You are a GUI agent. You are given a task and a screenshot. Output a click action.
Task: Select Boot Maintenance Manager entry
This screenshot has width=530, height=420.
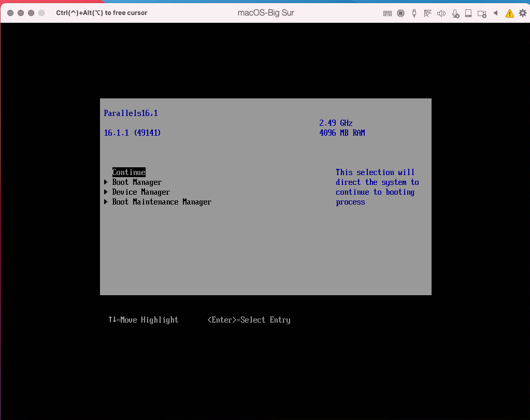(162, 202)
